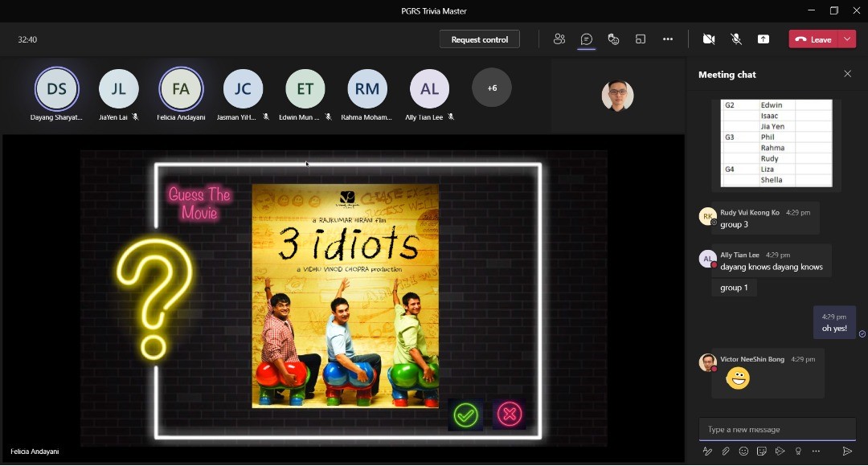
Task: Open the emoji picker in the chat
Action: tap(743, 451)
